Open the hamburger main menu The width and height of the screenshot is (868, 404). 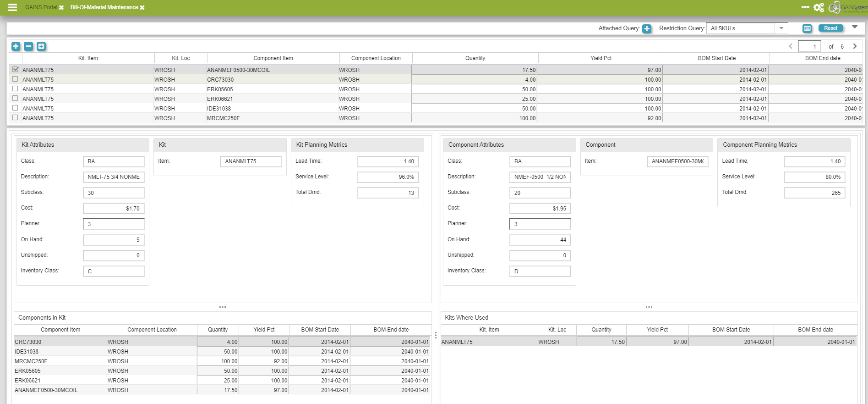tap(12, 7)
